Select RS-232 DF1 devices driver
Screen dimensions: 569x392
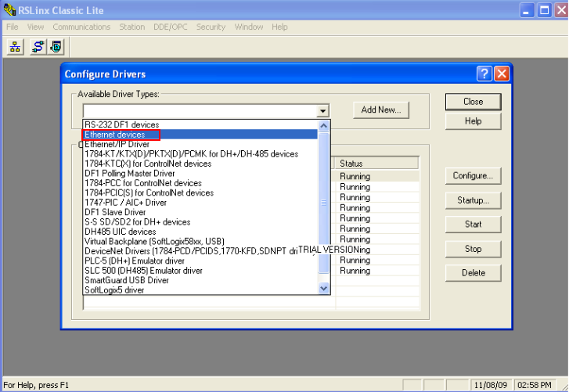coord(200,124)
